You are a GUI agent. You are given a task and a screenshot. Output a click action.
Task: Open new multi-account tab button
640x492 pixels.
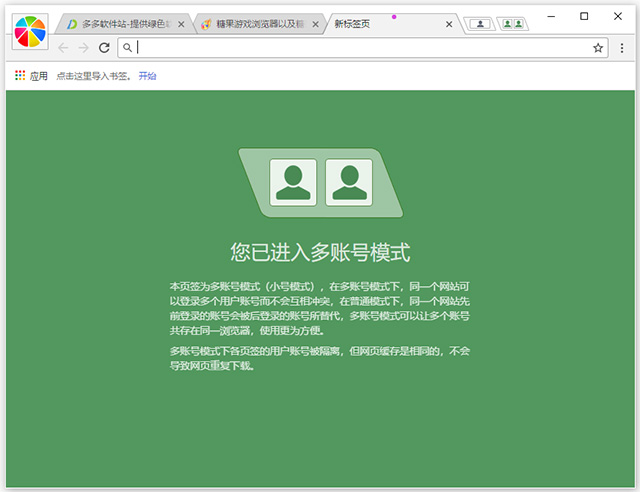(513, 24)
